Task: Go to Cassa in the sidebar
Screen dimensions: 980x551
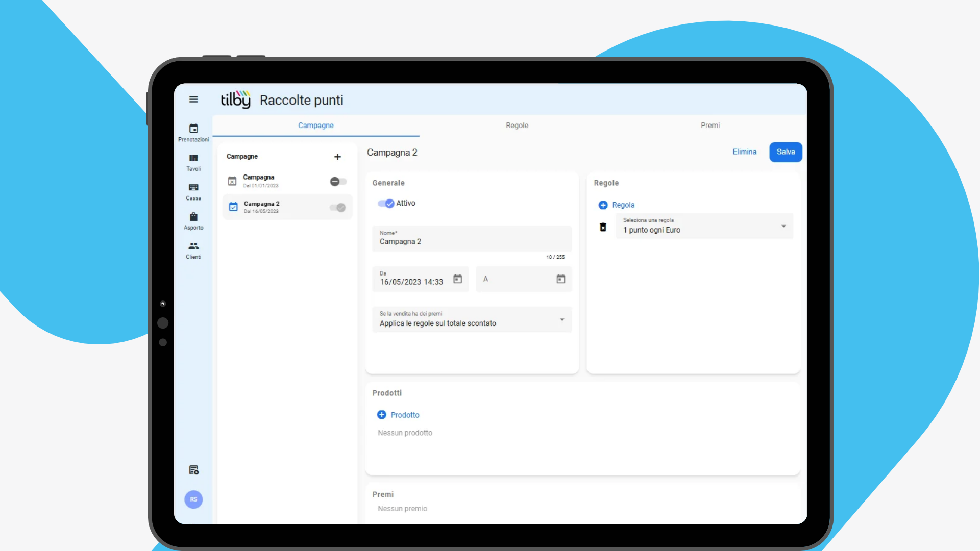Action: (193, 192)
